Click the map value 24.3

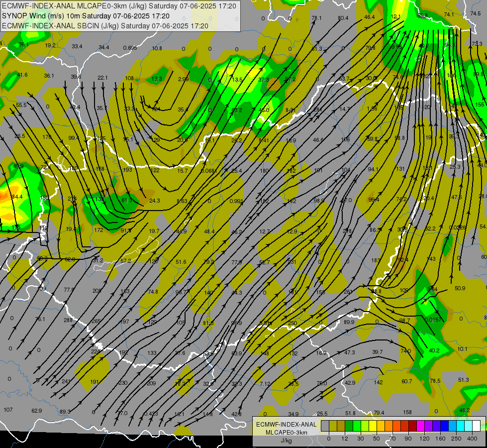pyautogui.click(x=154, y=201)
